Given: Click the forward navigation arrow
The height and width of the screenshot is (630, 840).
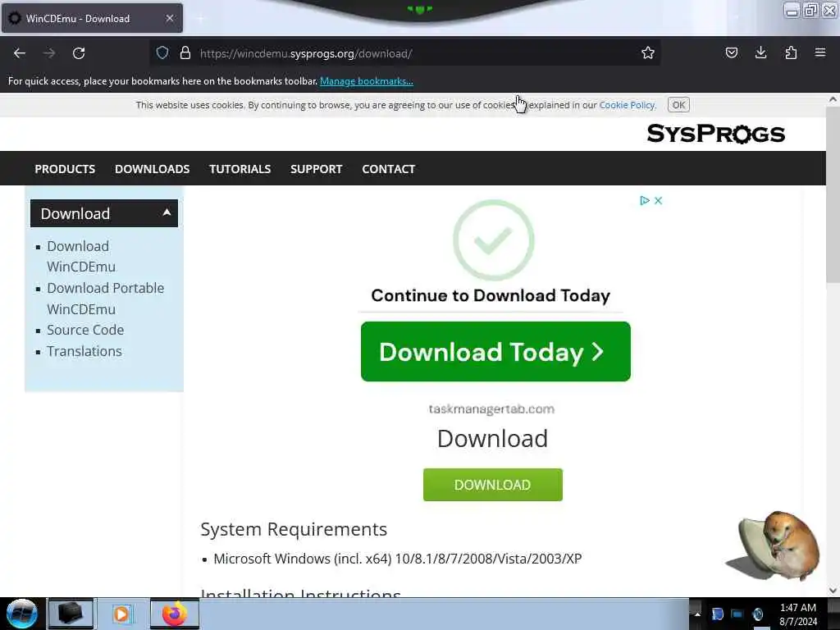Looking at the screenshot, I should [x=49, y=53].
